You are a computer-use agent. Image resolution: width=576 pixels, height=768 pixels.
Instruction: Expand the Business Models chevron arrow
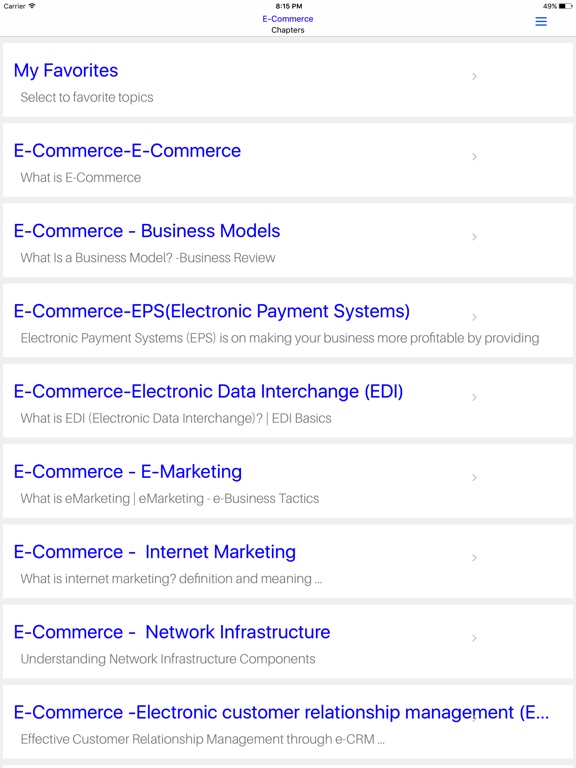(474, 237)
